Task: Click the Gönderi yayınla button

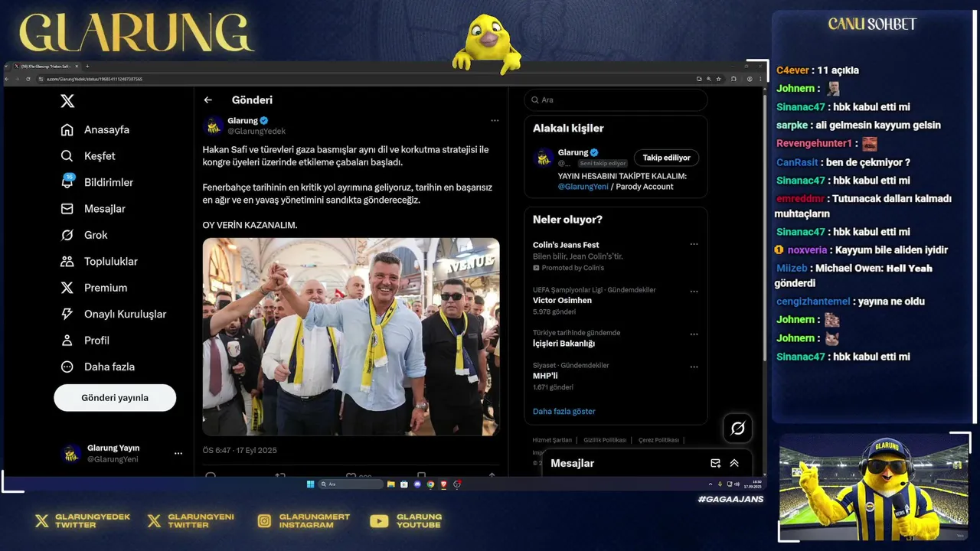Action: tap(115, 398)
